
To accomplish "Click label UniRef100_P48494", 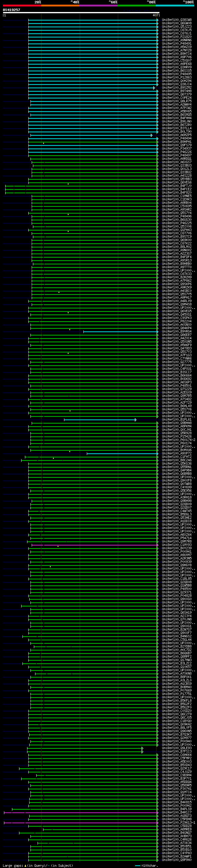I will (x=177, y=139).
